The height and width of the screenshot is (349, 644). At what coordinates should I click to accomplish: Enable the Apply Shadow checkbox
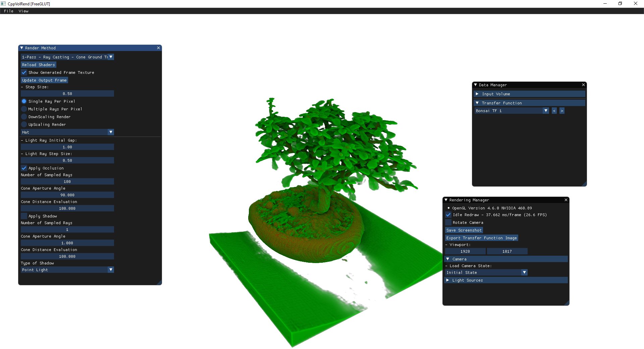pos(24,216)
